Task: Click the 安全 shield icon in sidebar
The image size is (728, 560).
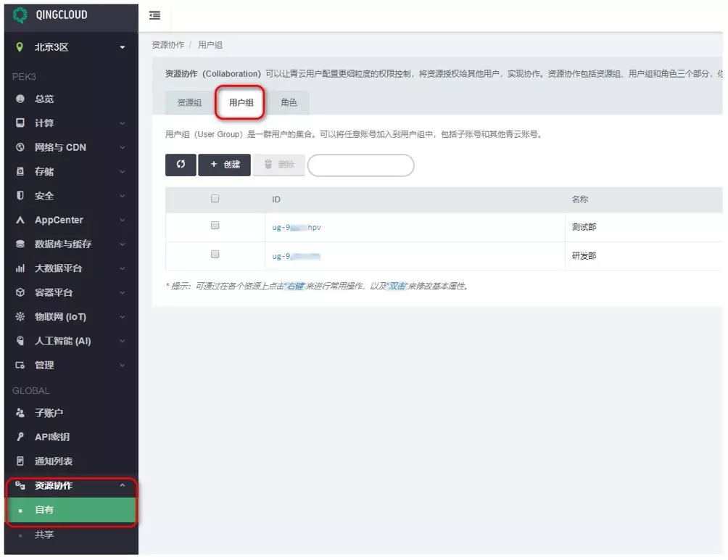Action: coord(20,196)
